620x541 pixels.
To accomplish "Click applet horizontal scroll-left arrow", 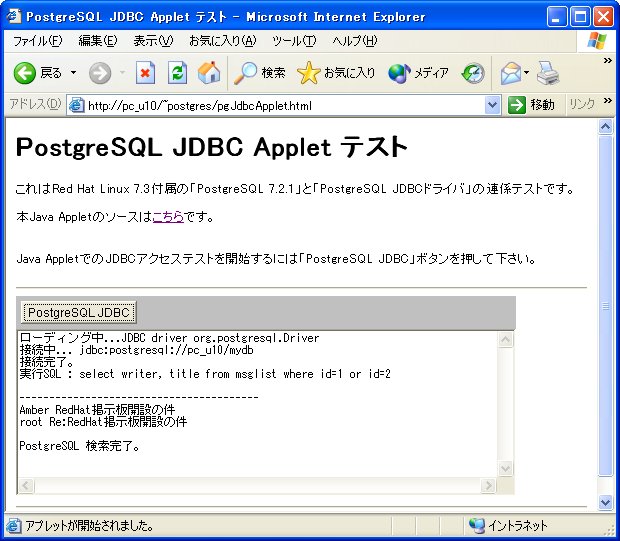I will [26, 485].
